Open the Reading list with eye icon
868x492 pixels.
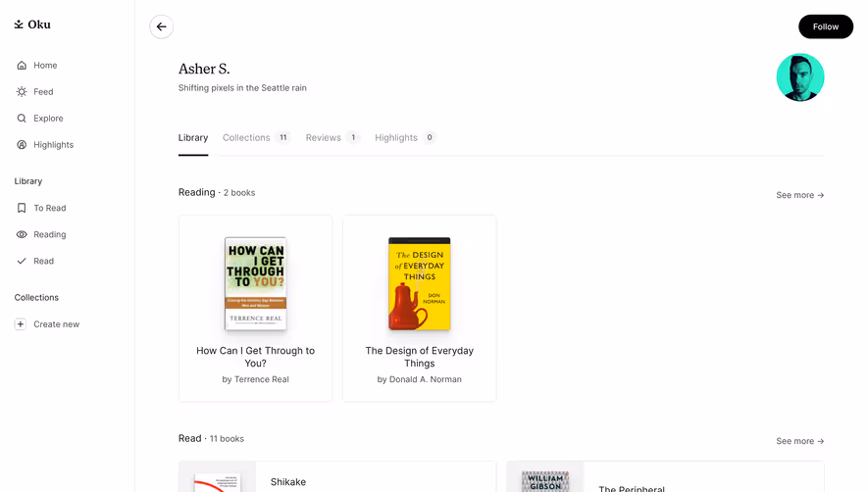(x=41, y=234)
